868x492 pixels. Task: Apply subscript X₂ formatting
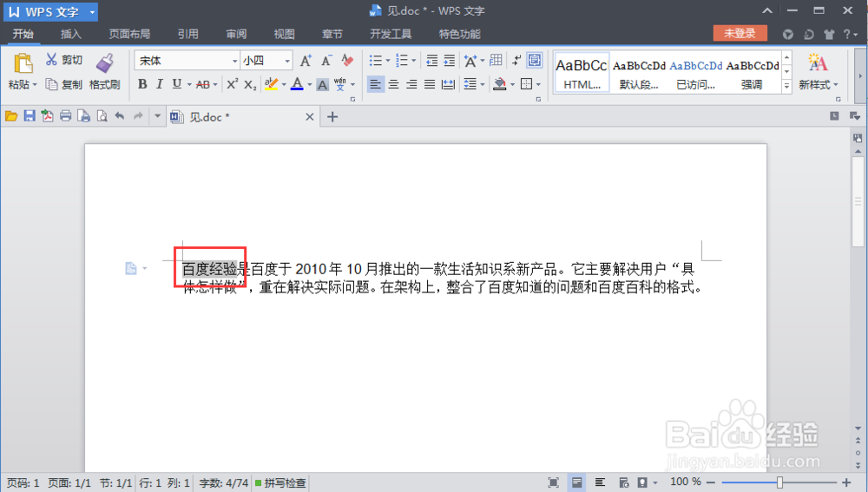tap(250, 85)
